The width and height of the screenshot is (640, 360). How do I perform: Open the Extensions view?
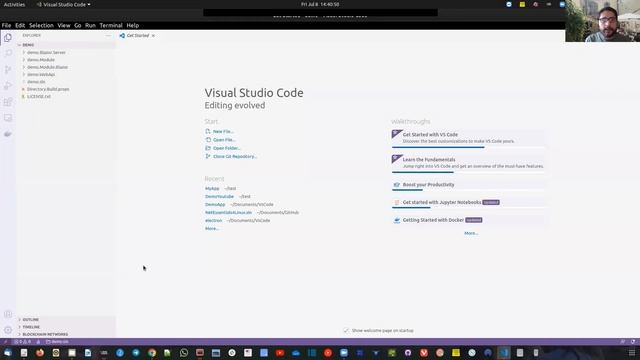click(8, 102)
